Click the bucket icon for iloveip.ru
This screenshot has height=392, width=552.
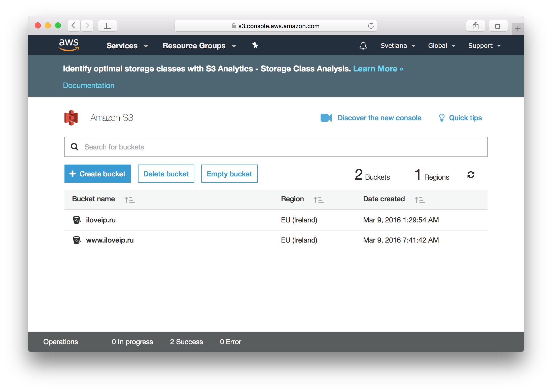pyautogui.click(x=77, y=220)
